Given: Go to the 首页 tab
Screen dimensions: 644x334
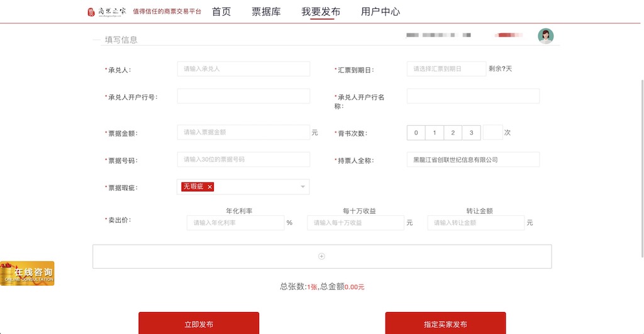Looking at the screenshot, I should (221, 11).
